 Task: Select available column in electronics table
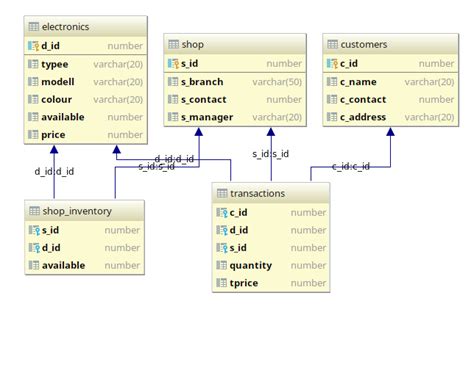(x=63, y=117)
